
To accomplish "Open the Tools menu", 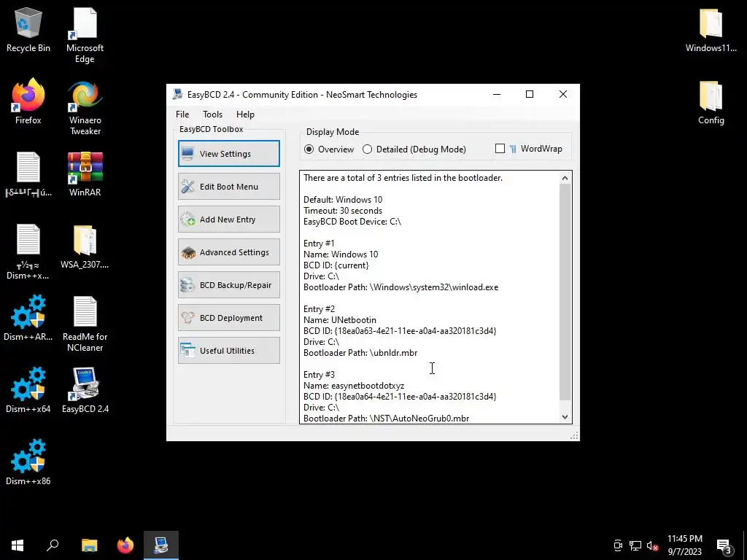I will click(x=212, y=114).
